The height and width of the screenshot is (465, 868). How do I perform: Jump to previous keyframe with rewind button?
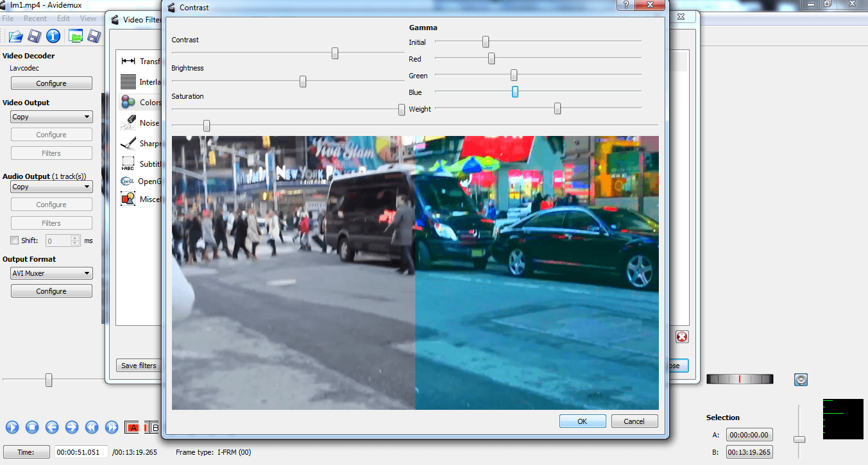pyautogui.click(x=92, y=427)
